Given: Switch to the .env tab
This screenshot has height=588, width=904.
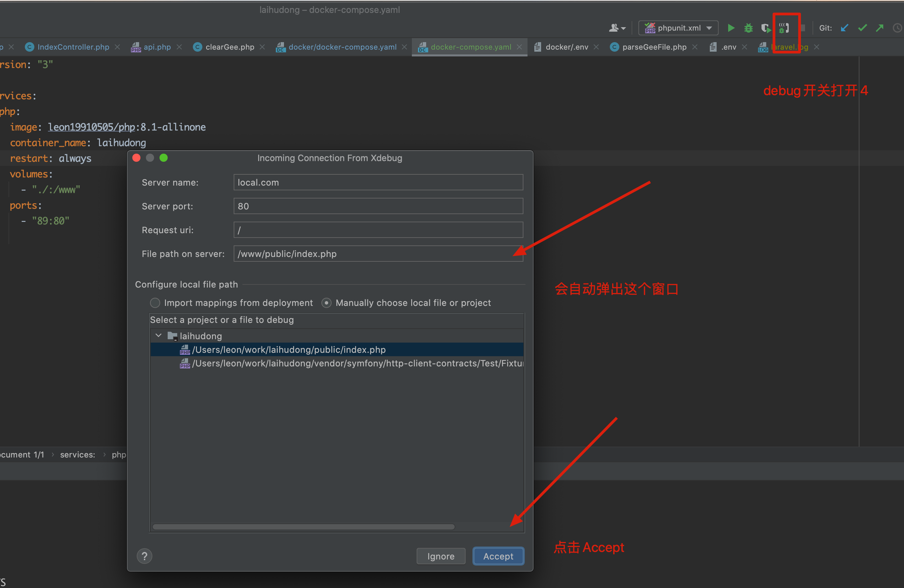Looking at the screenshot, I should coord(729,47).
